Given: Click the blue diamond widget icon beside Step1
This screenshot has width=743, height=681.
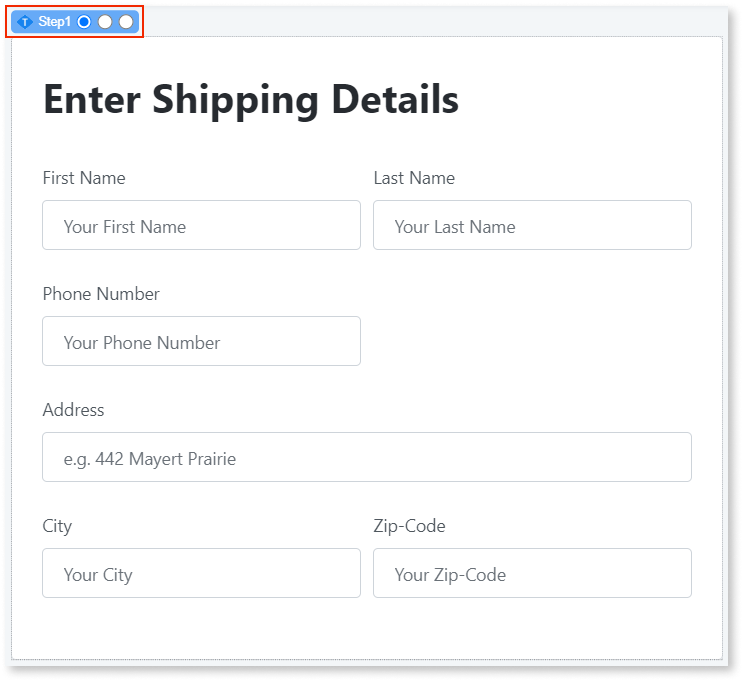Looking at the screenshot, I should [25, 22].
